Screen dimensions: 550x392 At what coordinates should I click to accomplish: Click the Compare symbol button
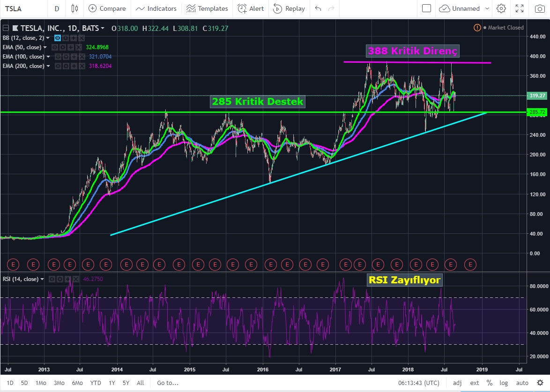(x=107, y=8)
